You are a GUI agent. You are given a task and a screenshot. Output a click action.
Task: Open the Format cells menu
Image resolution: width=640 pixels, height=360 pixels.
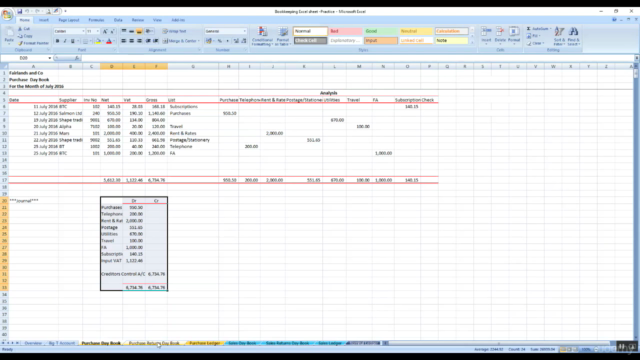[514, 35]
